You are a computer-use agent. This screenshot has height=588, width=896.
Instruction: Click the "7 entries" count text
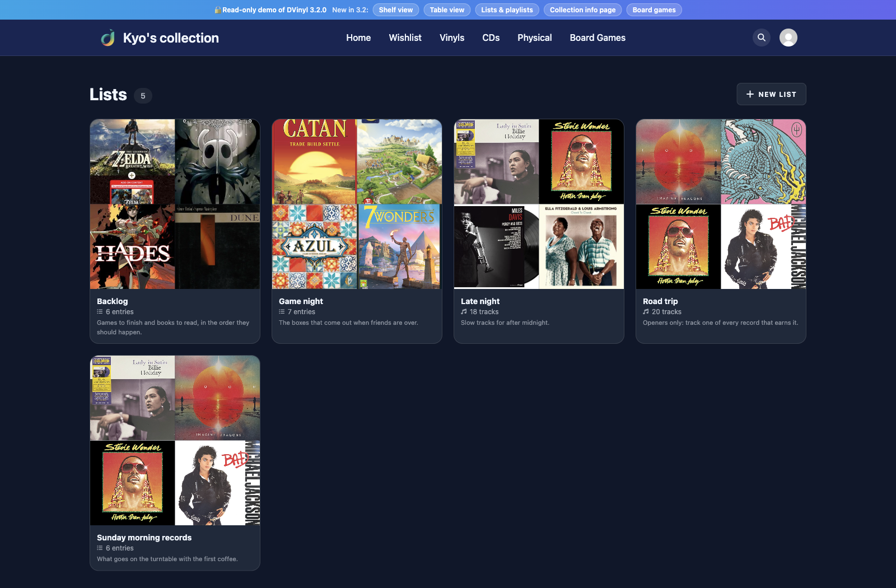click(x=301, y=312)
